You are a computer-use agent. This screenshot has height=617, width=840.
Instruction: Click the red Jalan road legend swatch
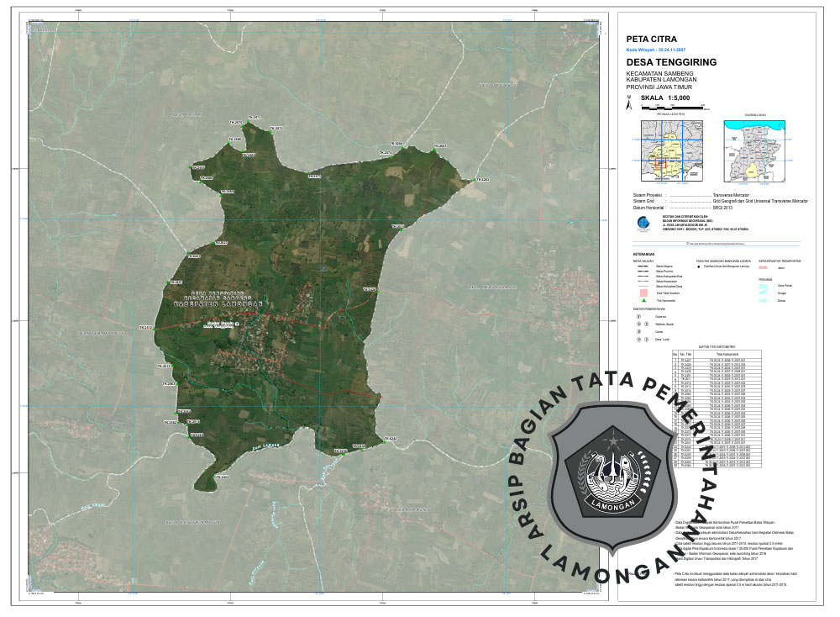pos(764,269)
